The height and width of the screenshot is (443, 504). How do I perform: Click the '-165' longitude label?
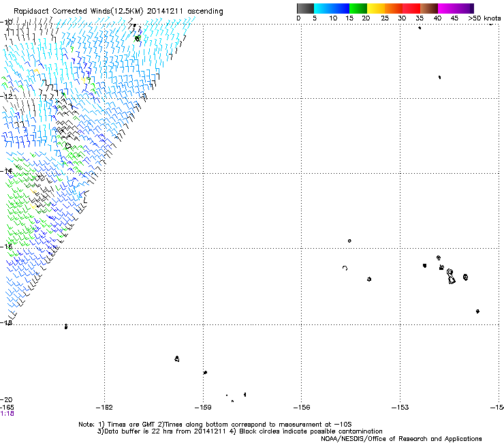7,408
